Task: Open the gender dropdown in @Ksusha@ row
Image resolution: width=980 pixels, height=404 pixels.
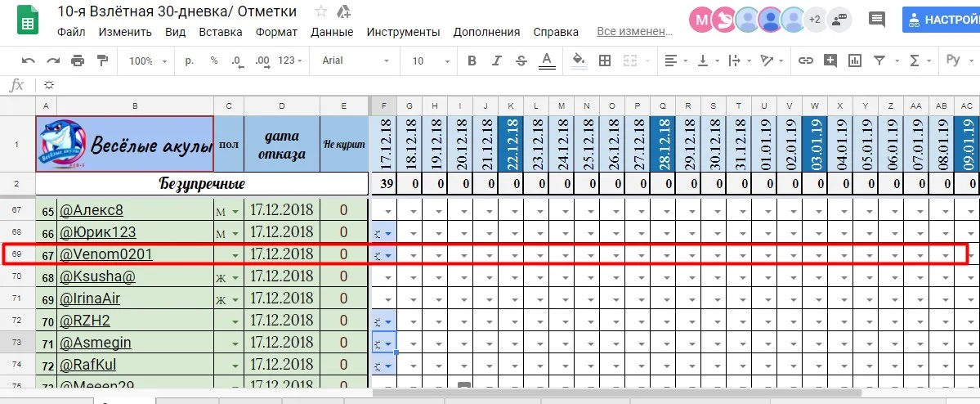Action: [x=235, y=278]
